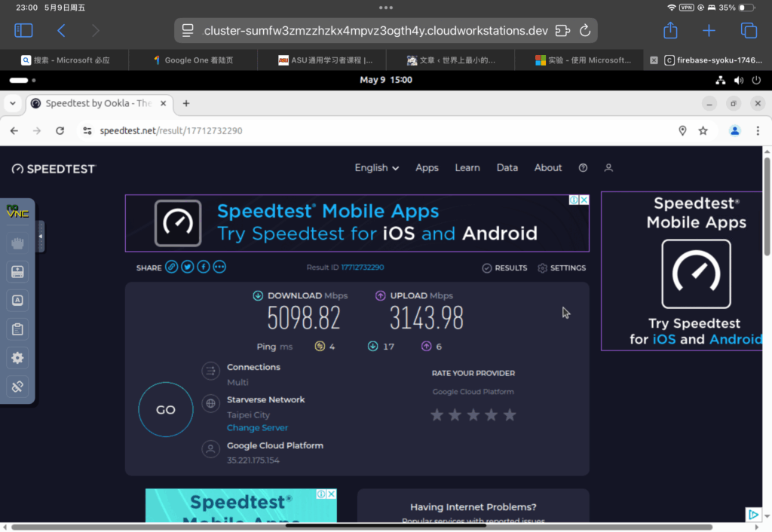Switch to the 实验 - 使用 Microsoft tab
Screen dimensions: 772x532
click(583, 60)
